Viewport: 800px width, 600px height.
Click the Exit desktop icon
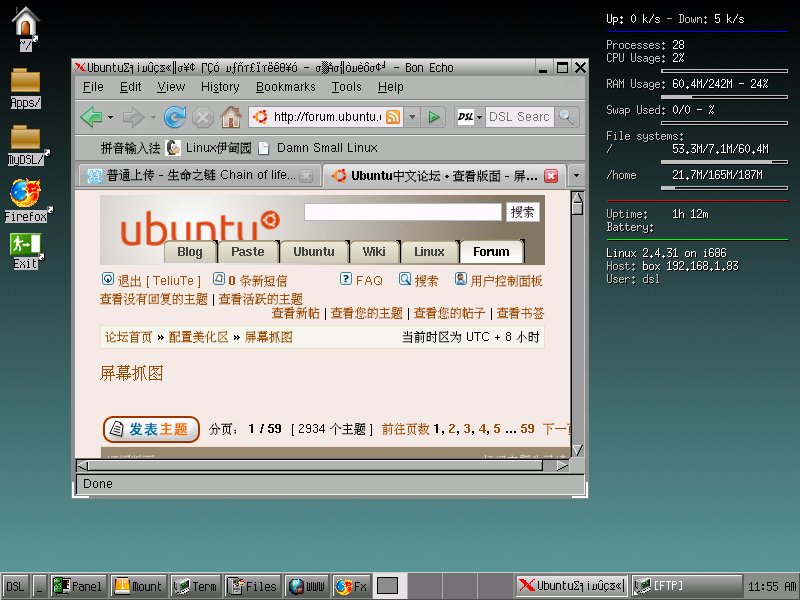pyautogui.click(x=26, y=251)
